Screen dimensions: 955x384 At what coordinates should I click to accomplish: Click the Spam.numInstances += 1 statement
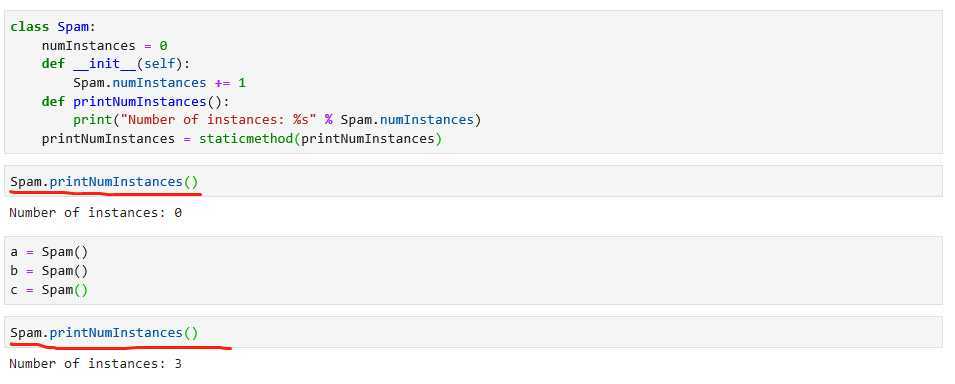(160, 82)
